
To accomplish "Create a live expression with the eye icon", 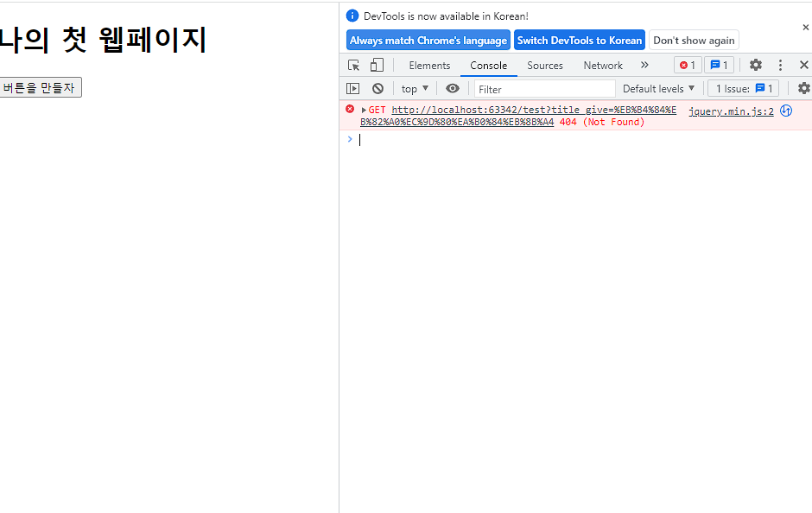I will click(453, 88).
